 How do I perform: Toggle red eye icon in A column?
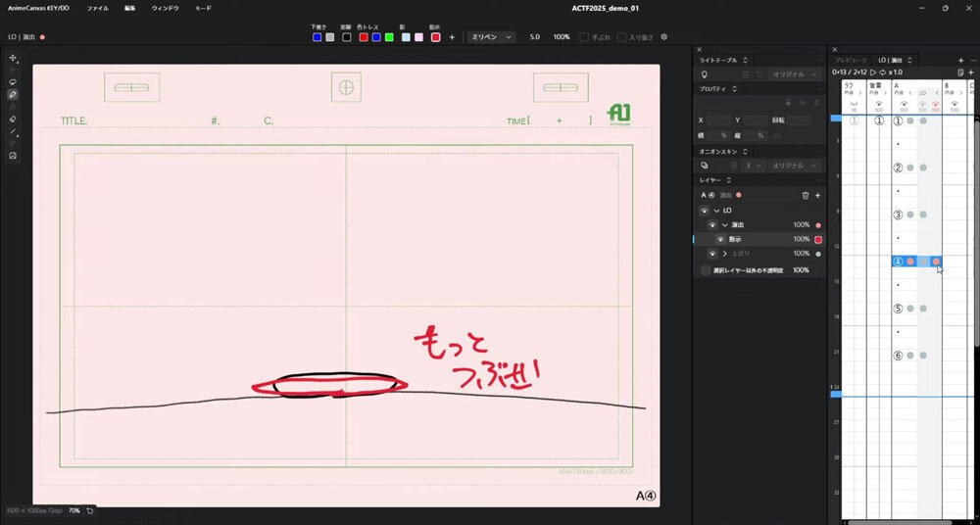936,104
